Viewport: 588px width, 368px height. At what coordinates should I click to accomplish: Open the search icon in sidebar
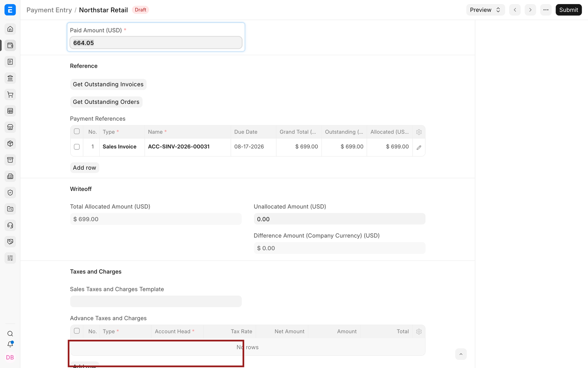[10, 334]
